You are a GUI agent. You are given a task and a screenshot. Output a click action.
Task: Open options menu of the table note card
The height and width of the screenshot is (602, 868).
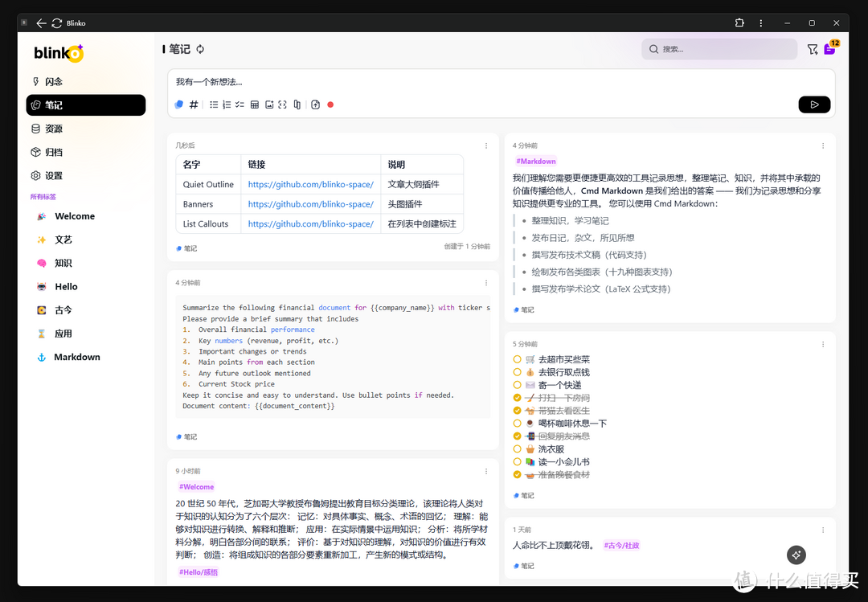(x=486, y=145)
